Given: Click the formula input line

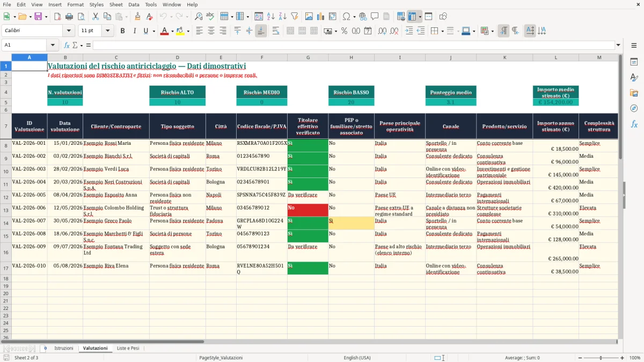Looking at the screenshot, I should (354, 45).
